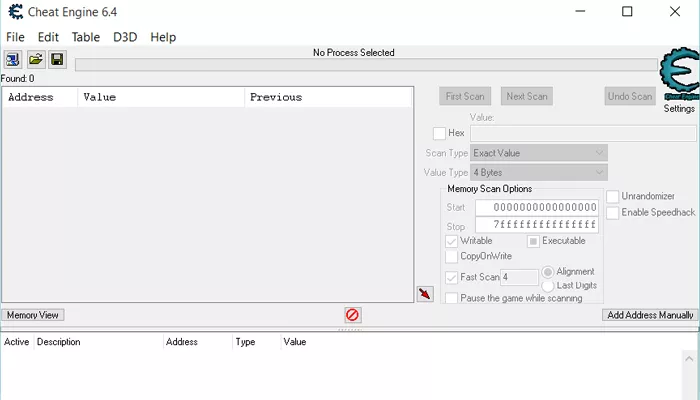Image resolution: width=700 pixels, height=400 pixels.
Task: Click the red arrow add-to-list icon
Action: [x=425, y=294]
